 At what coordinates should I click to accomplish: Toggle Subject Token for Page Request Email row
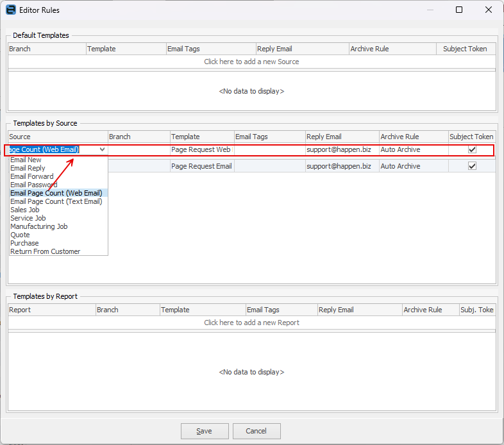tap(472, 166)
